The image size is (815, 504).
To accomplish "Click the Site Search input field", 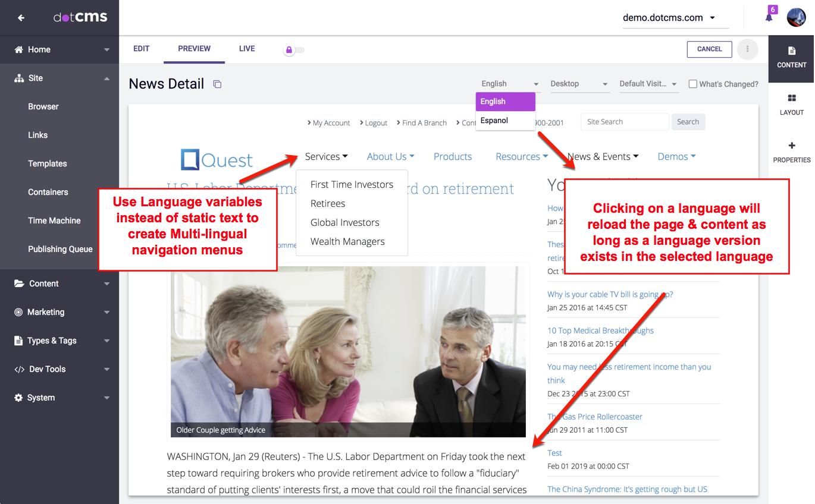I will pyautogui.click(x=624, y=122).
